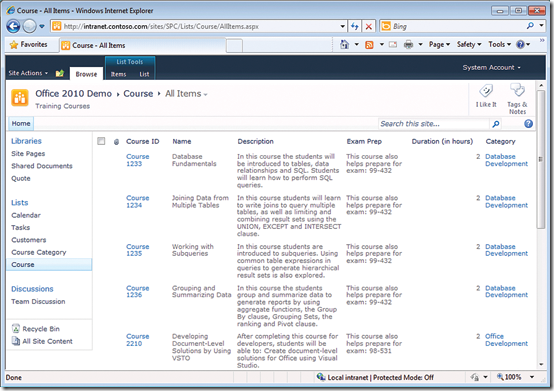Click the Home page icon in command bar
Image resolution: width=554 pixels, height=391 pixels.
(x=344, y=45)
